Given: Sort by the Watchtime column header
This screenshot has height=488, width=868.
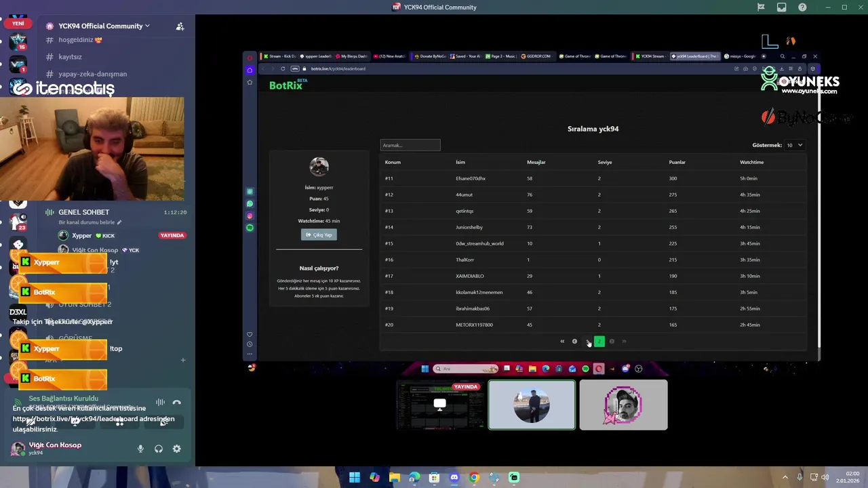Looking at the screenshot, I should [x=751, y=162].
